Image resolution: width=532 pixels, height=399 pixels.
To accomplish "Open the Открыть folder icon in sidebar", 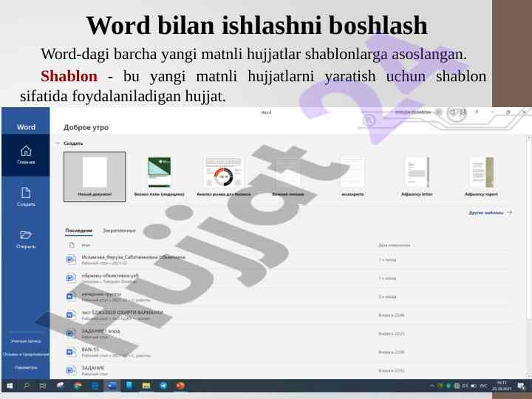I will coord(26,239).
